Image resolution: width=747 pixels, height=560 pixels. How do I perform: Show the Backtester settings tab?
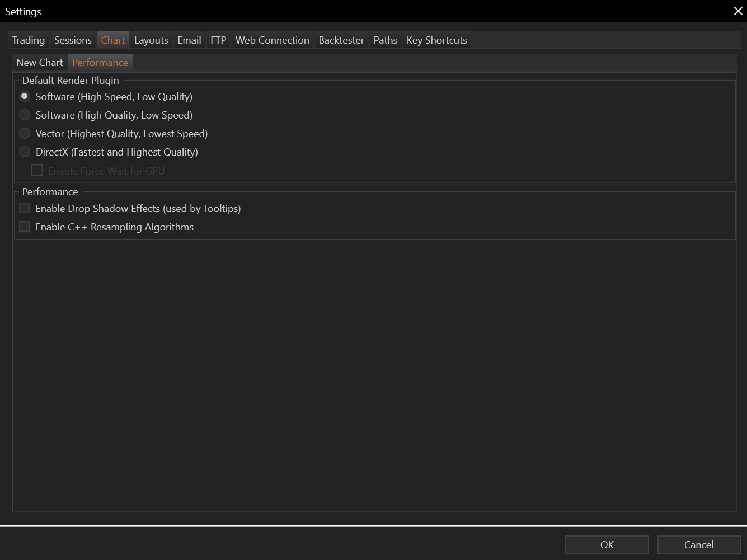click(x=341, y=40)
